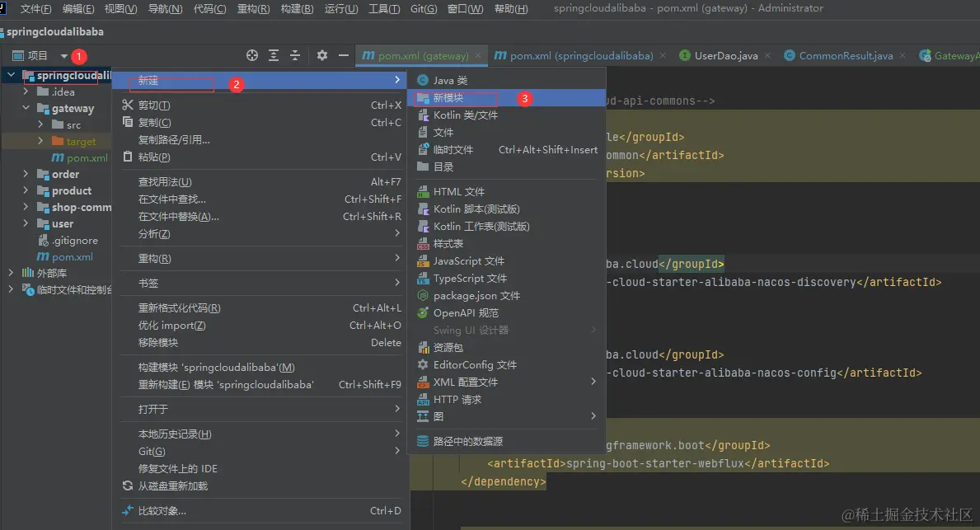Viewport: 980px width, 530px height.
Task: Choose 在文件中查找... entry
Action: (x=261, y=199)
